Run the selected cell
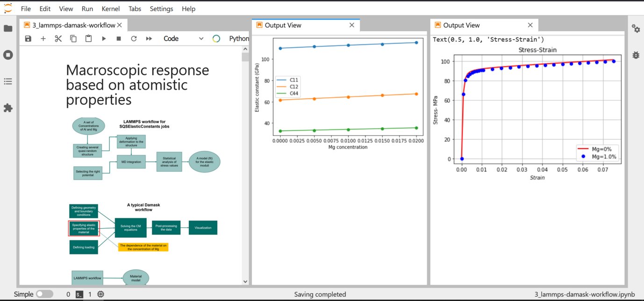644x301 pixels. pos(104,39)
